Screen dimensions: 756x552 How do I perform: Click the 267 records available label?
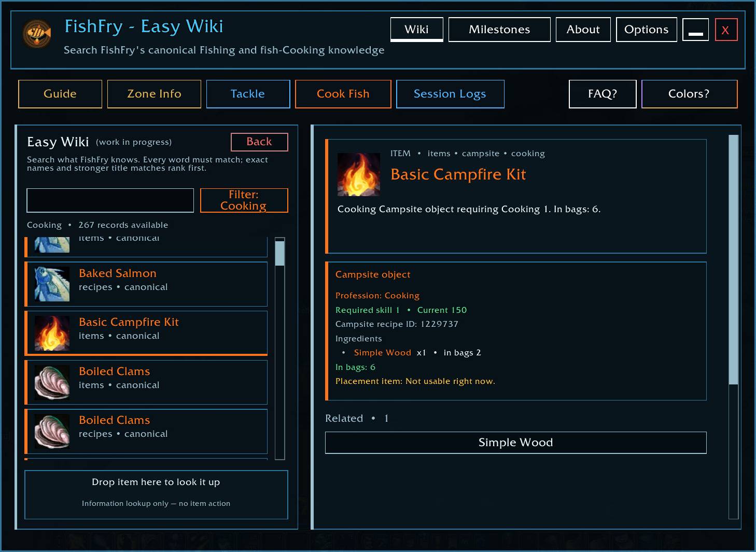(x=123, y=225)
